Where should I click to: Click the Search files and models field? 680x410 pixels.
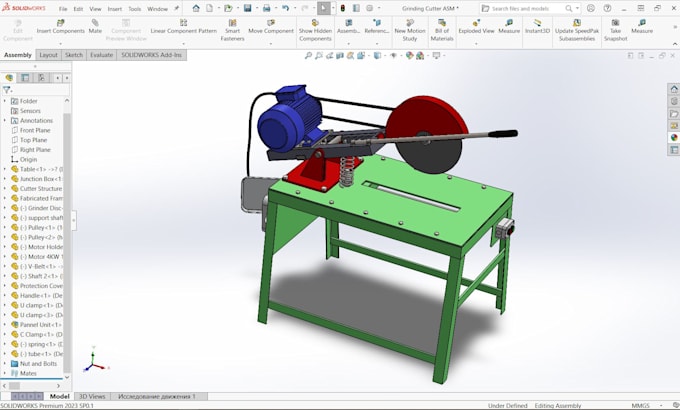530,8
